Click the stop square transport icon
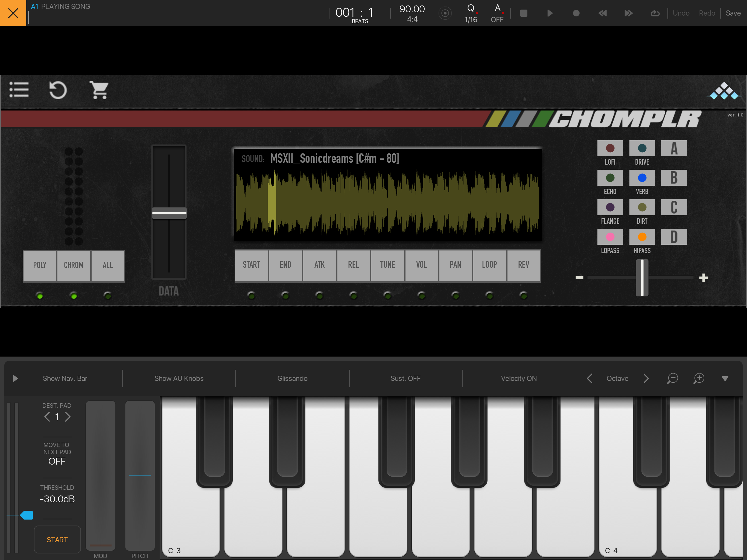Image resolution: width=747 pixels, height=560 pixels. click(523, 13)
